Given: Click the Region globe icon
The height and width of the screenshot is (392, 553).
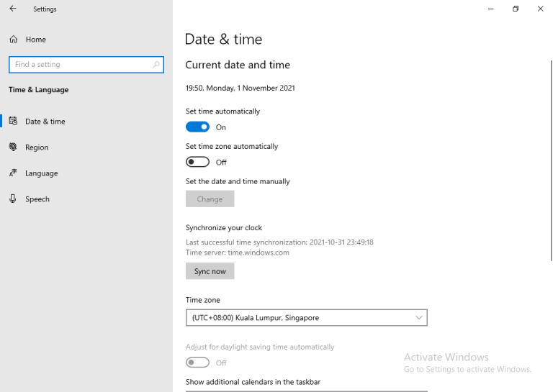Looking at the screenshot, I should (x=13, y=147).
